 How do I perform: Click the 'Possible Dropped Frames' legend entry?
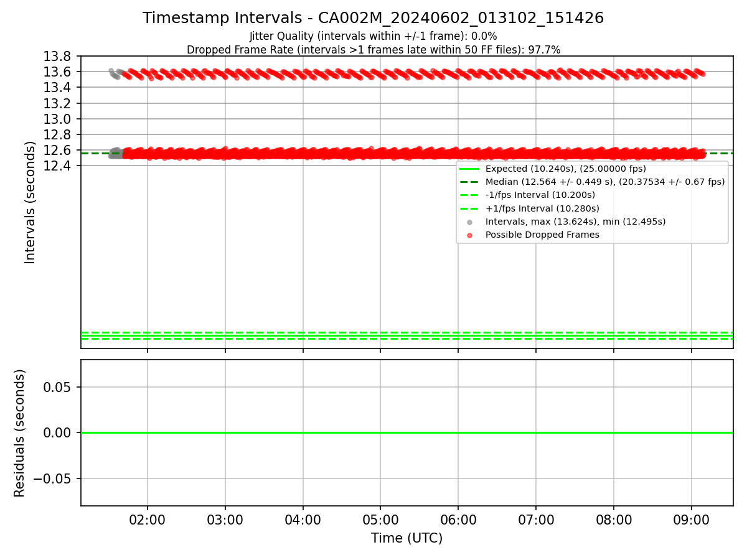tap(542, 235)
